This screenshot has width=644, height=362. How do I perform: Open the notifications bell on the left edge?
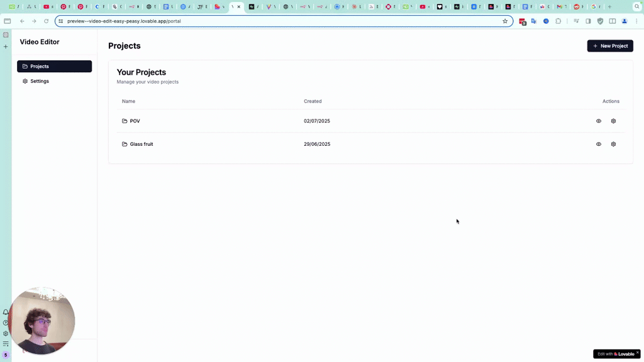coord(6,312)
